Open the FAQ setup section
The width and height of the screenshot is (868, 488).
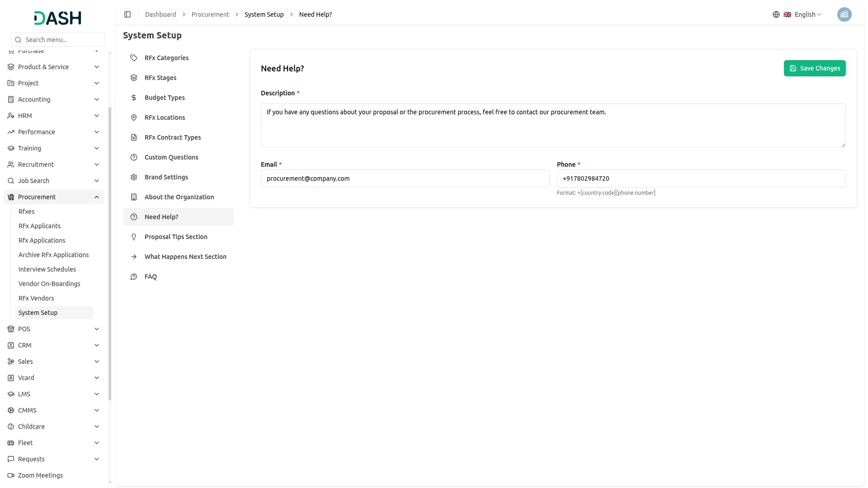pyautogui.click(x=151, y=277)
